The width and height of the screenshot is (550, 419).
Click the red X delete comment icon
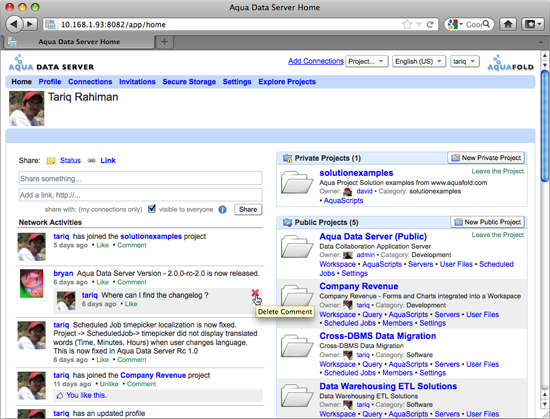[255, 293]
